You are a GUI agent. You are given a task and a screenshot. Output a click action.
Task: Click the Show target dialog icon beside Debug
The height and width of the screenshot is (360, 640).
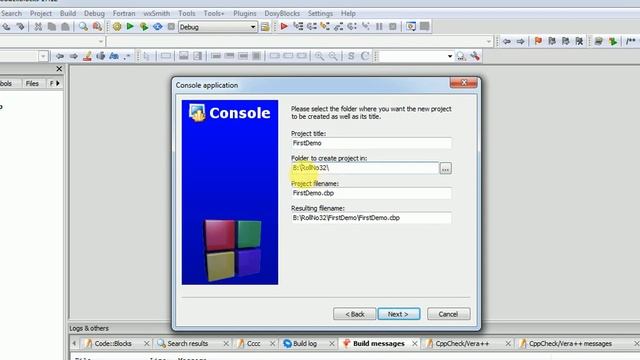265,27
